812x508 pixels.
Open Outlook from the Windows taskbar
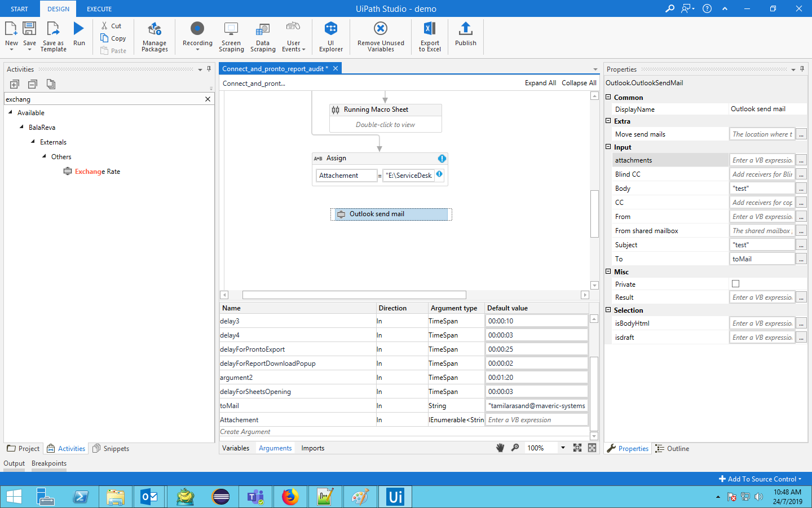[149, 497]
